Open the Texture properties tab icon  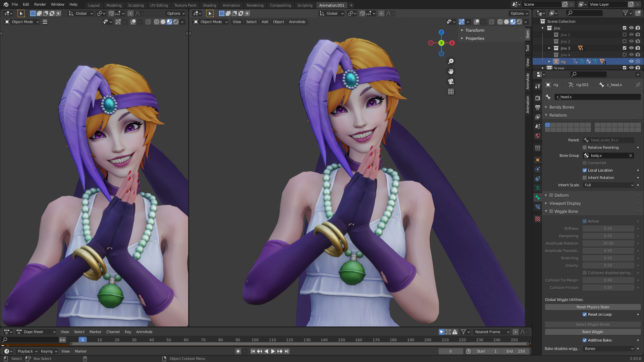coord(538,219)
